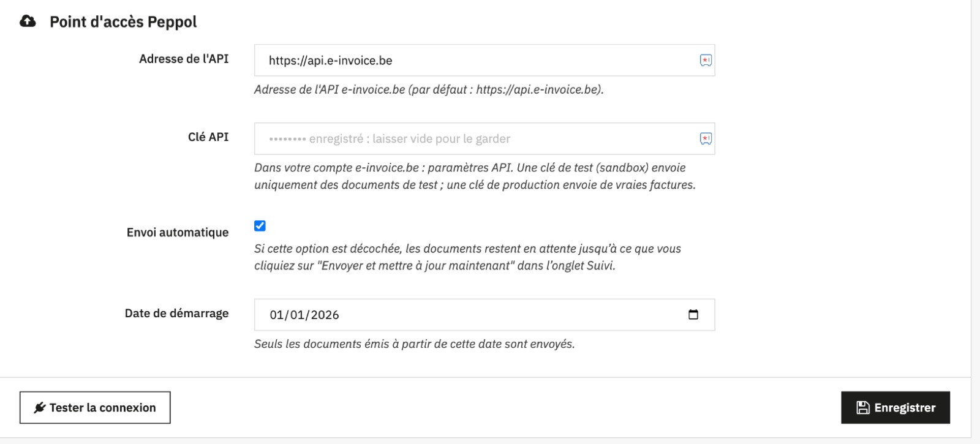Click help text 'Adresse de l'API e-invoice.be (par défaut'
This screenshot has width=980, height=444.
tap(429, 89)
